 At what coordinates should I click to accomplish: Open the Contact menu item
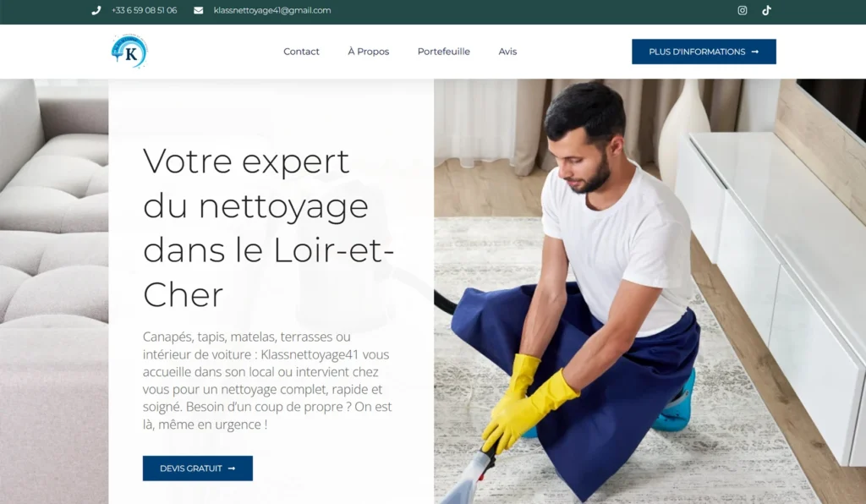point(301,52)
